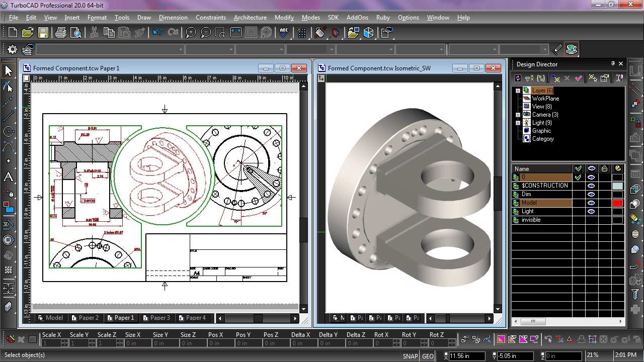The image size is (644, 362).
Task: Open the Modify menu
Action: point(284,17)
